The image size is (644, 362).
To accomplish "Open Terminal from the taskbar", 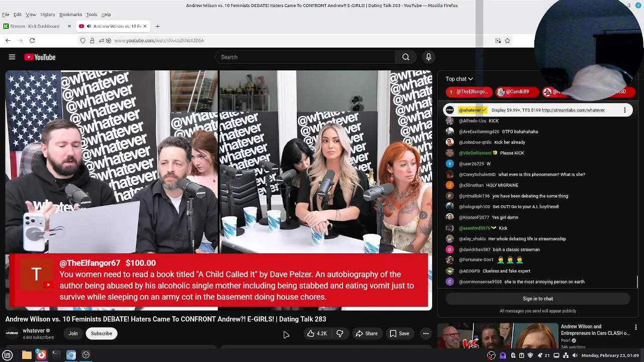I will pyautogui.click(x=56, y=355).
